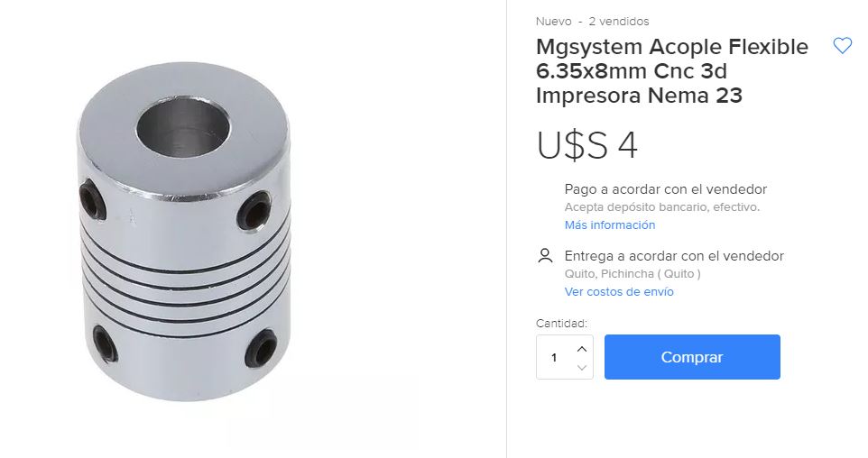Open the Más información link
The image size is (868, 458).
609,225
